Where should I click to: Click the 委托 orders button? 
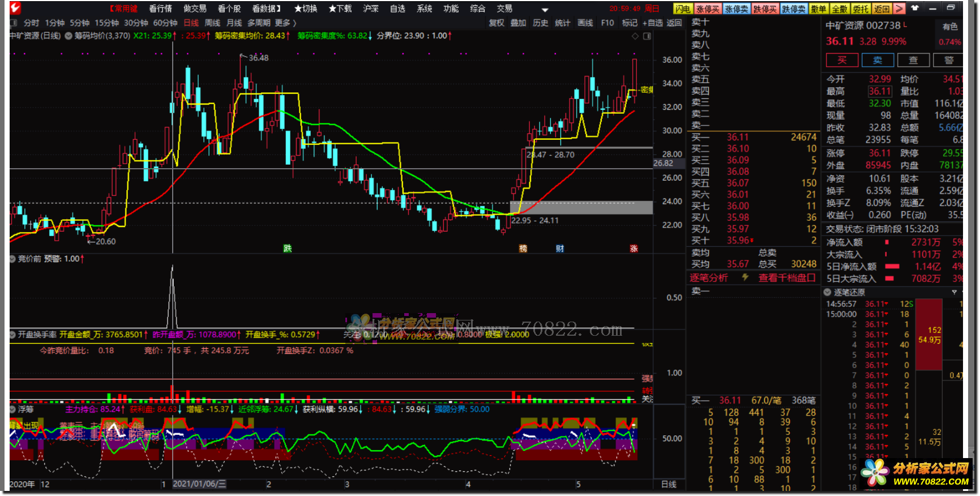(861, 9)
